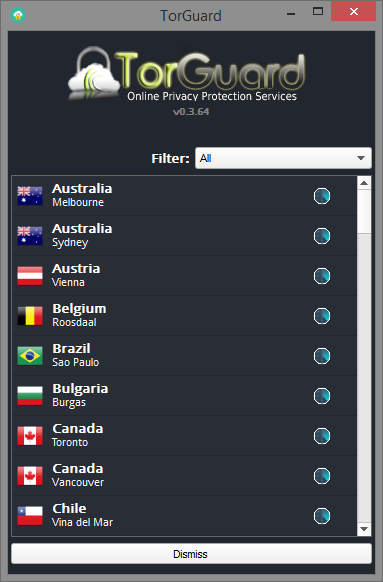The image size is (383, 582).
Task: Click the server list scrollbar thumb
Action: pyautogui.click(x=364, y=212)
